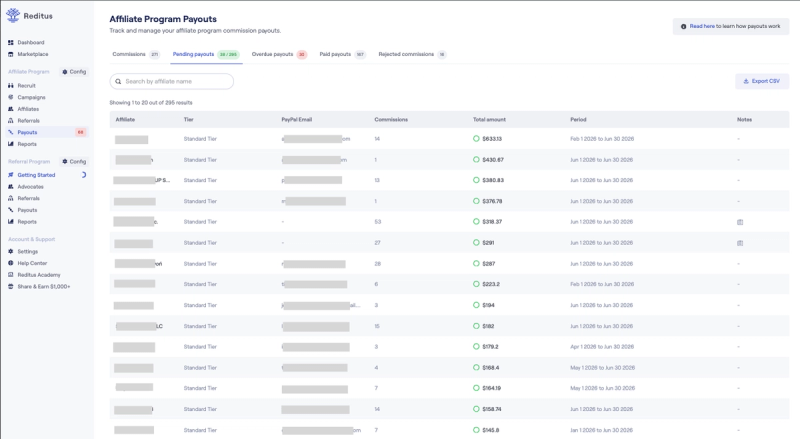
Task: Click the $164.19 amount
Action: [x=492, y=388]
